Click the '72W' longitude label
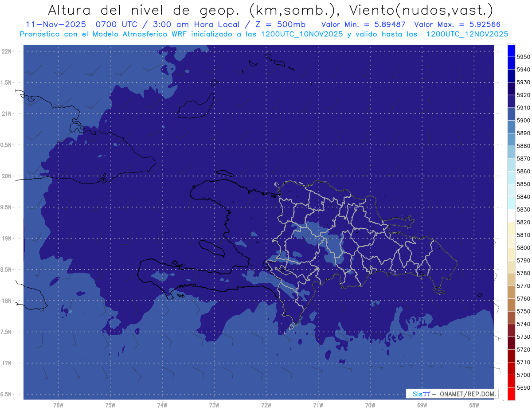This screenshot has width=532, height=411. [x=266, y=405]
